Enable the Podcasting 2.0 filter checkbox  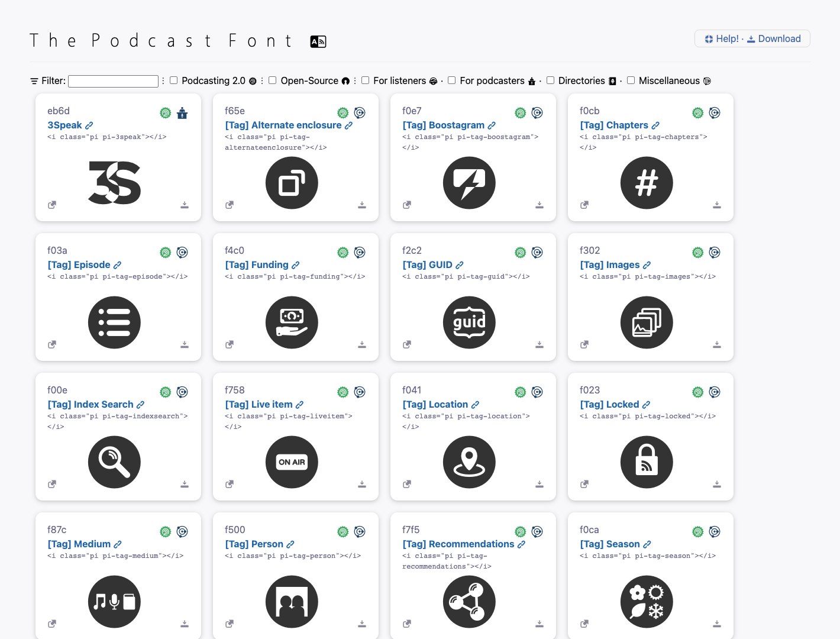[x=173, y=80]
